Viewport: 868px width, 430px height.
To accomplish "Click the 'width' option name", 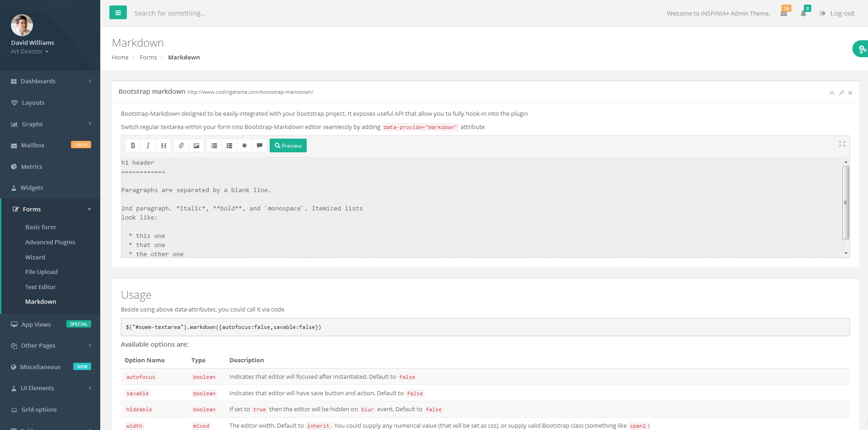I will point(134,426).
